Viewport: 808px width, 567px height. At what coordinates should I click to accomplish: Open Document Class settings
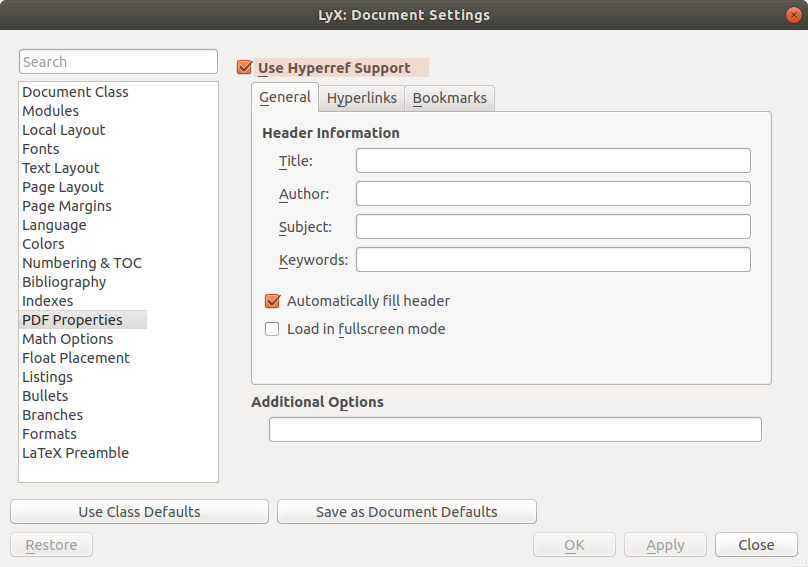coord(75,92)
